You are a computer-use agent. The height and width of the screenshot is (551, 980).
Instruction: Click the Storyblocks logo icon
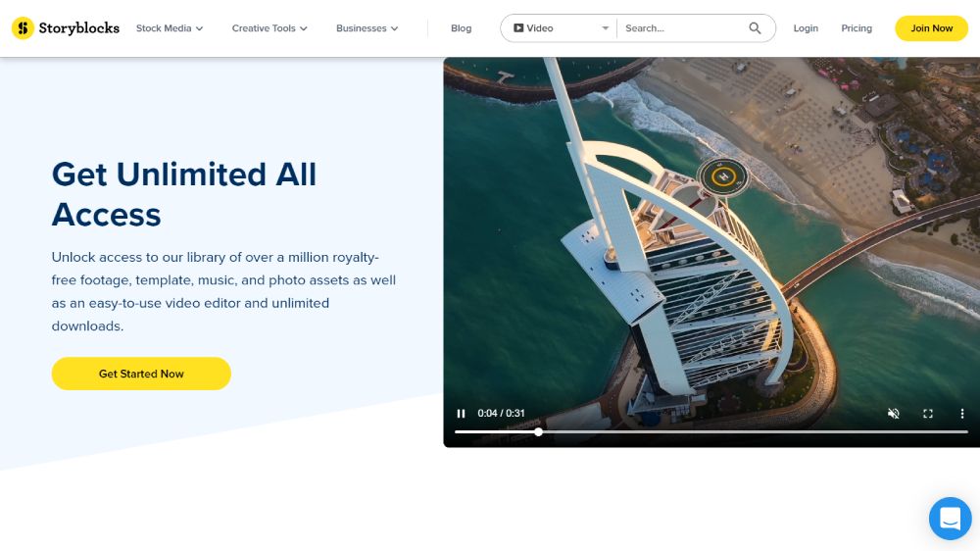[x=23, y=28]
